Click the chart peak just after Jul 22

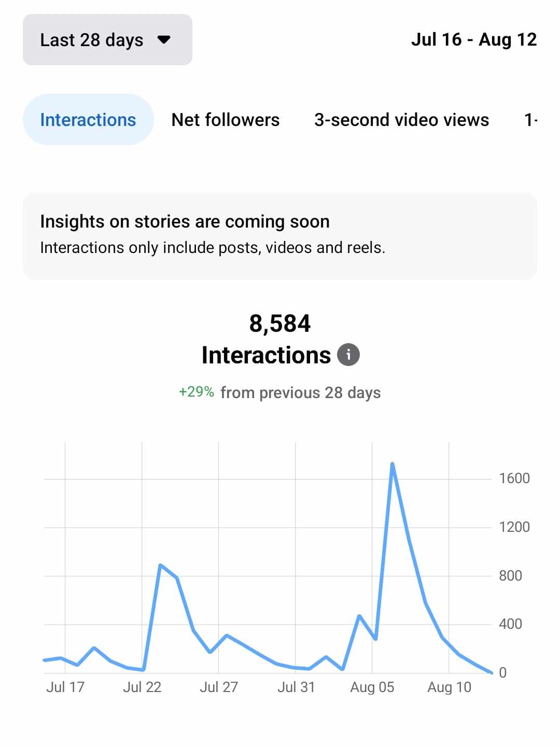[161, 565]
